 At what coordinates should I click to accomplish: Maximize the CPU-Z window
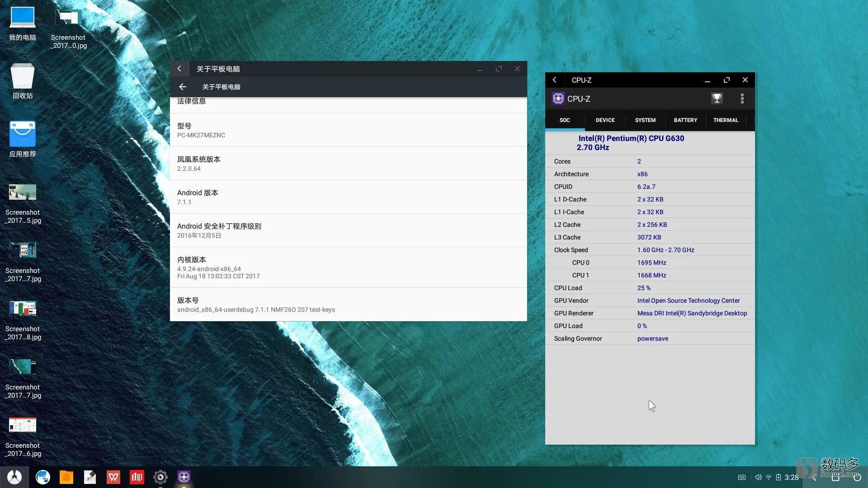coord(726,80)
